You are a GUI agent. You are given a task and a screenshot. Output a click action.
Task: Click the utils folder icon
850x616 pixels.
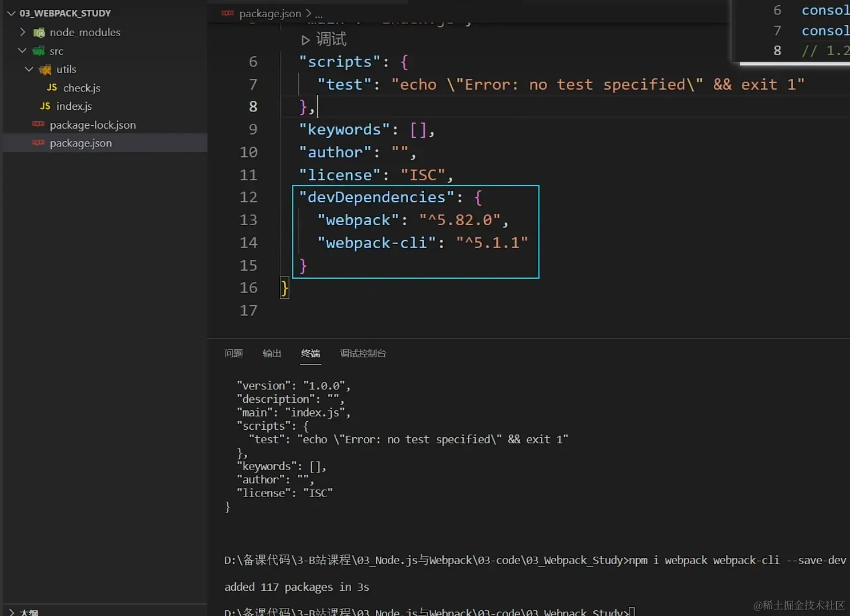click(45, 70)
